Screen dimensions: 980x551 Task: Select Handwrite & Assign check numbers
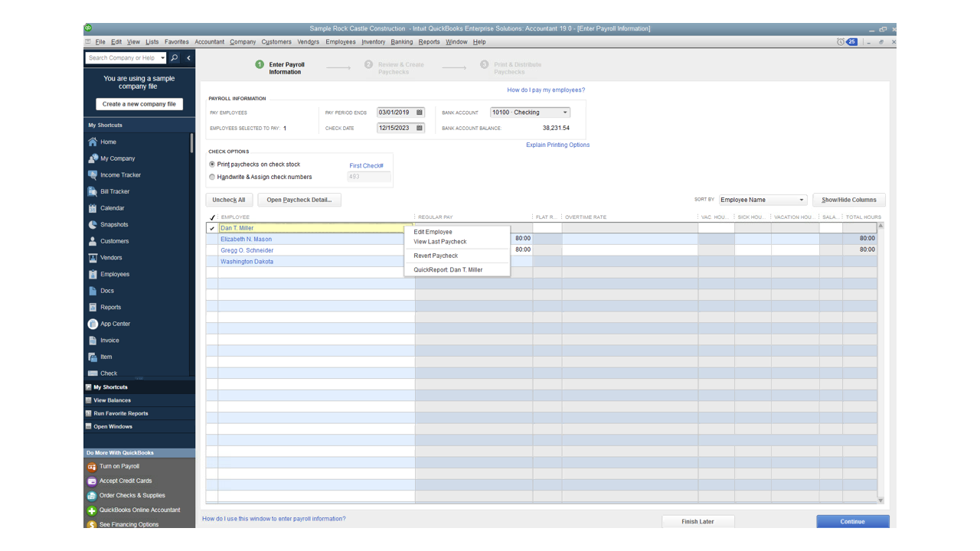[212, 177]
